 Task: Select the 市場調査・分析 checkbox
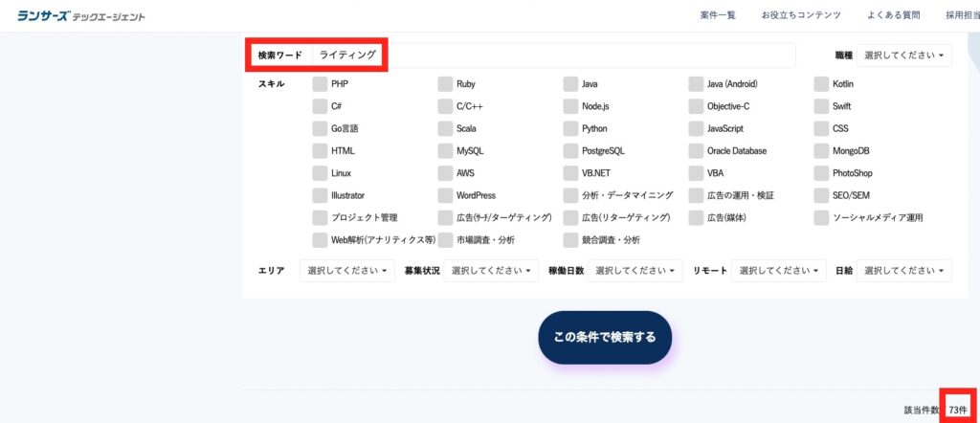point(445,239)
